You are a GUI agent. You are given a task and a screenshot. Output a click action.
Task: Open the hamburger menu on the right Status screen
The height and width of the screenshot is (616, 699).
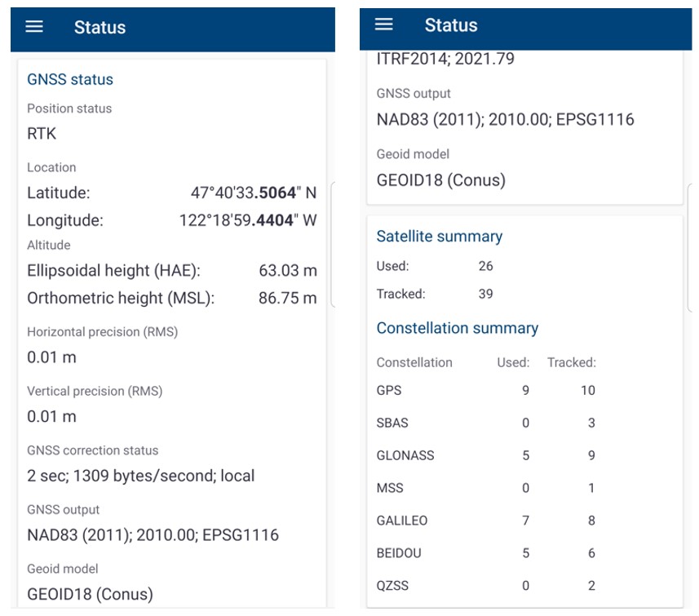tap(384, 24)
